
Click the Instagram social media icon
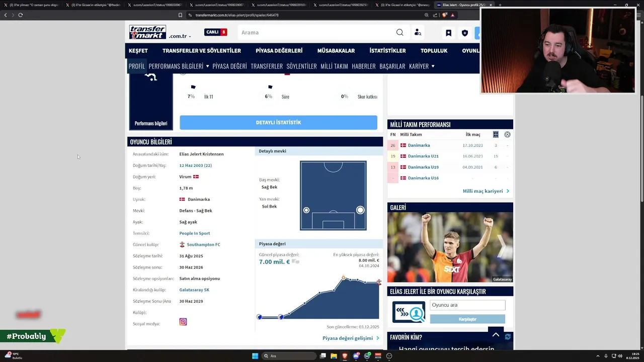(x=183, y=322)
